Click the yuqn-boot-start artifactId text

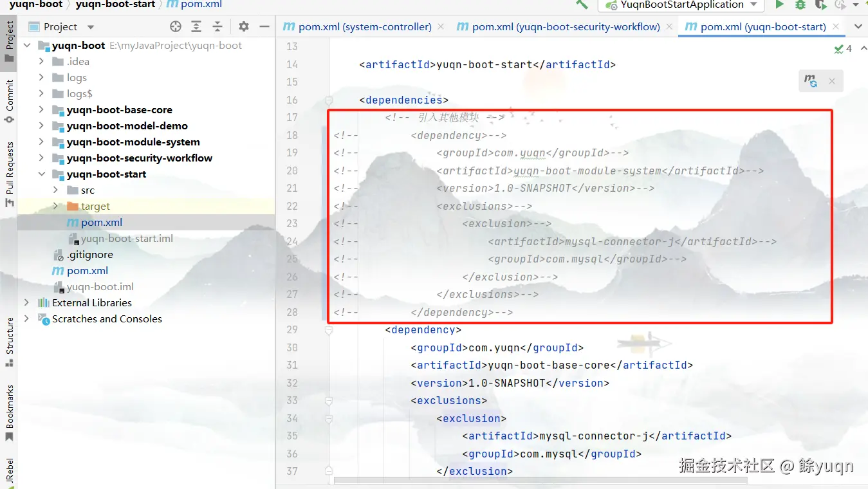click(x=485, y=64)
